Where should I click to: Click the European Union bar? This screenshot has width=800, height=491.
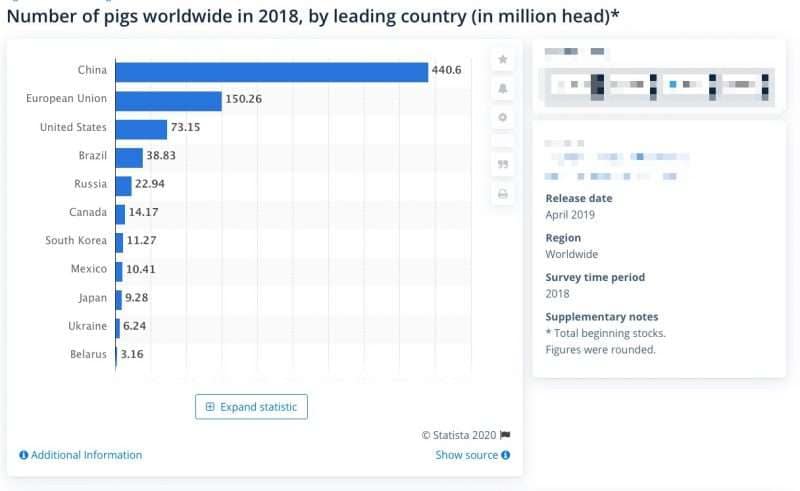169,101
